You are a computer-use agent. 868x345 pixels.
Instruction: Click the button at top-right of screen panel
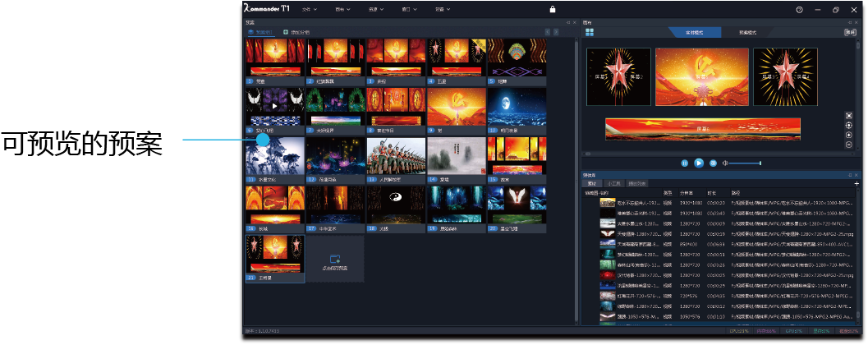849,32
